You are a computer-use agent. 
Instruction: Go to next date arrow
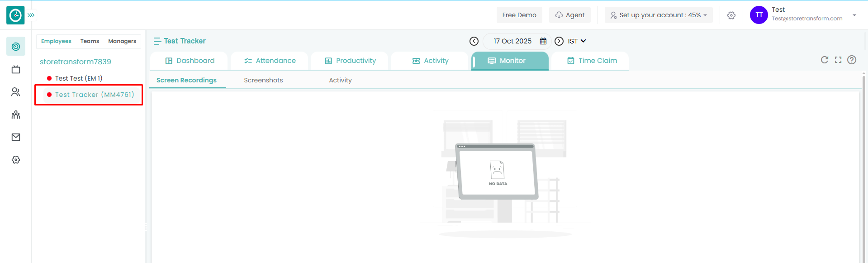point(559,41)
